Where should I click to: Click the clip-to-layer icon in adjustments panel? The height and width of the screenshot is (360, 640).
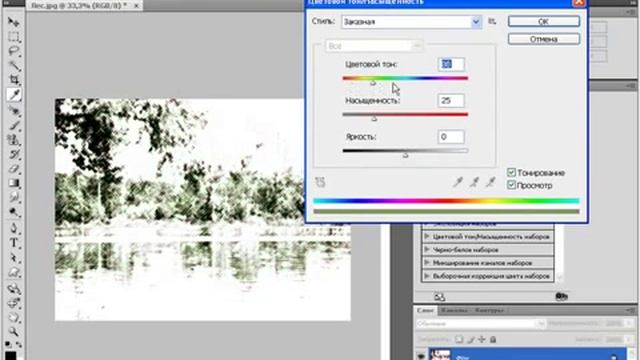coord(562,297)
